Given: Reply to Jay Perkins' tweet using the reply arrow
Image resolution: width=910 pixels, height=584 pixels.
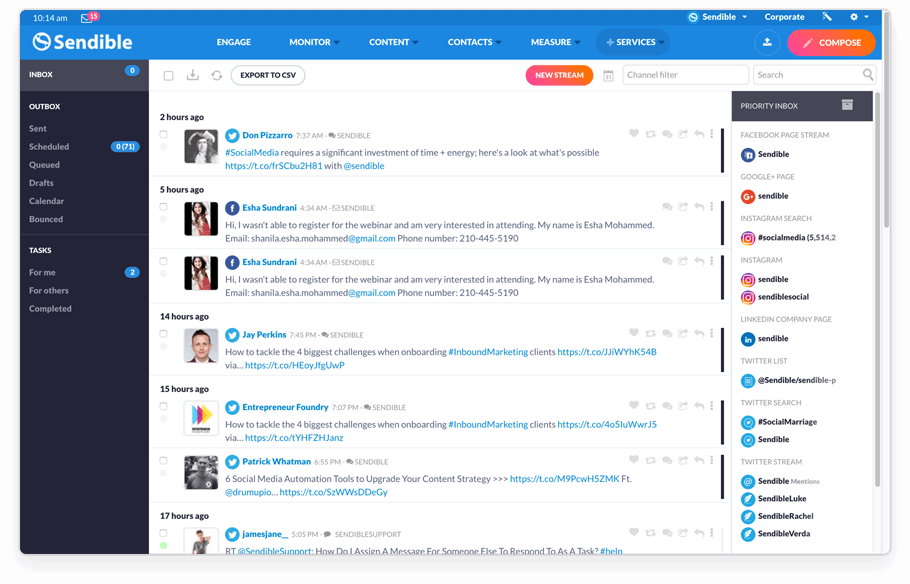Looking at the screenshot, I should 699,333.
